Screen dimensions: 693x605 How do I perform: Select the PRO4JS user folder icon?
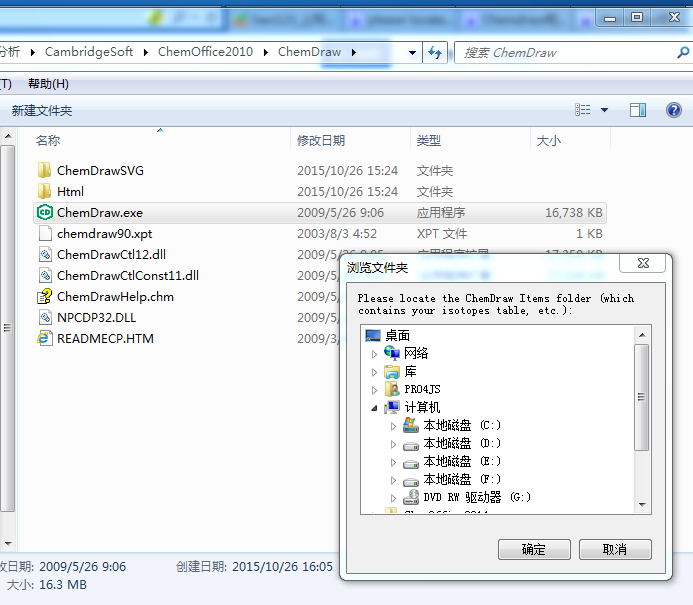tap(392, 389)
